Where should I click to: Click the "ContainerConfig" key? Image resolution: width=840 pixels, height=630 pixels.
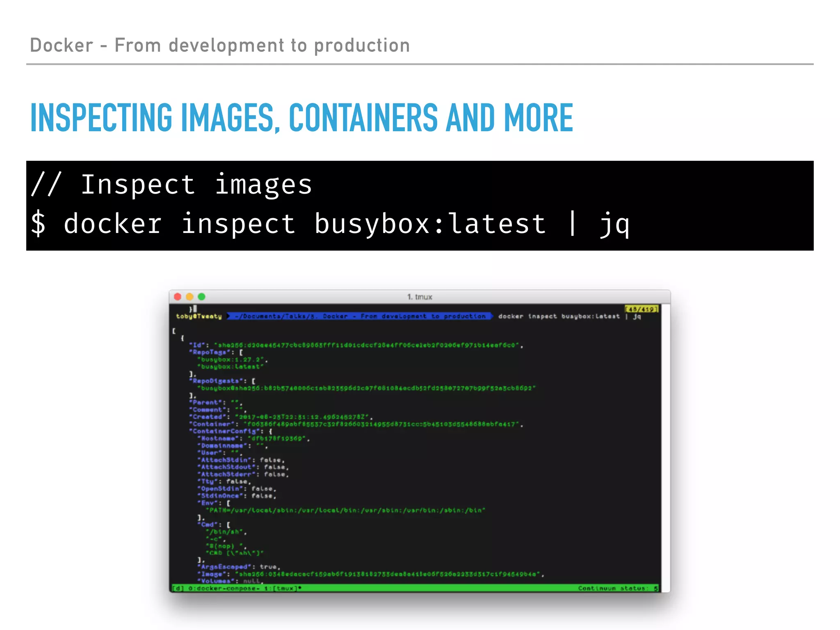click(x=224, y=431)
